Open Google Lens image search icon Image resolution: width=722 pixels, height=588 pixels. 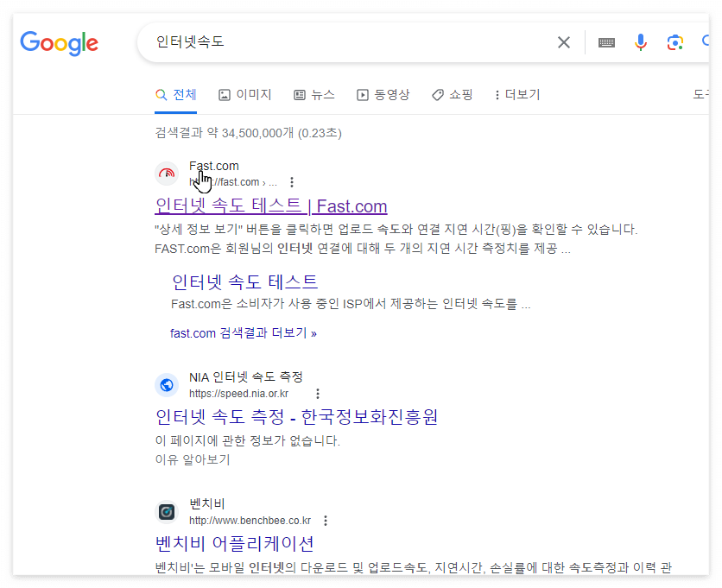674,41
